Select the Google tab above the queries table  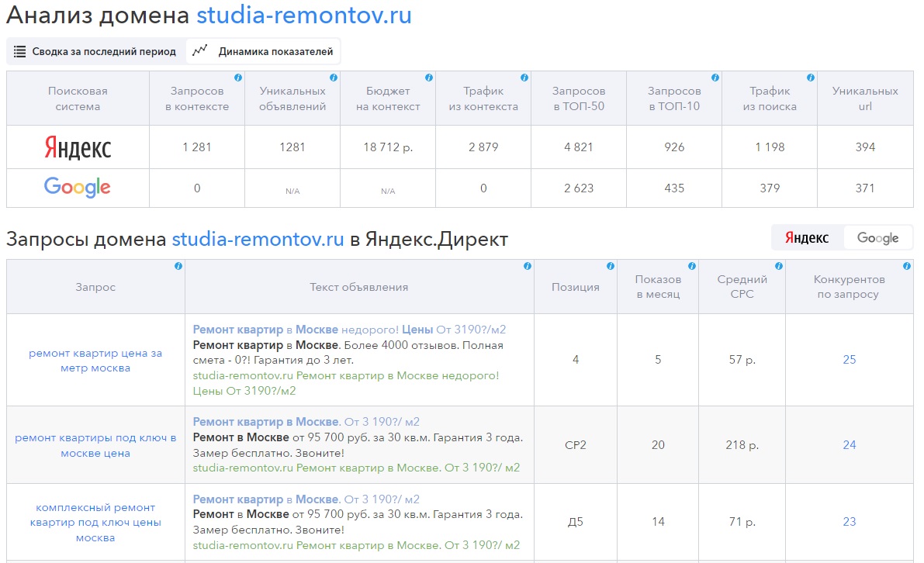878,238
